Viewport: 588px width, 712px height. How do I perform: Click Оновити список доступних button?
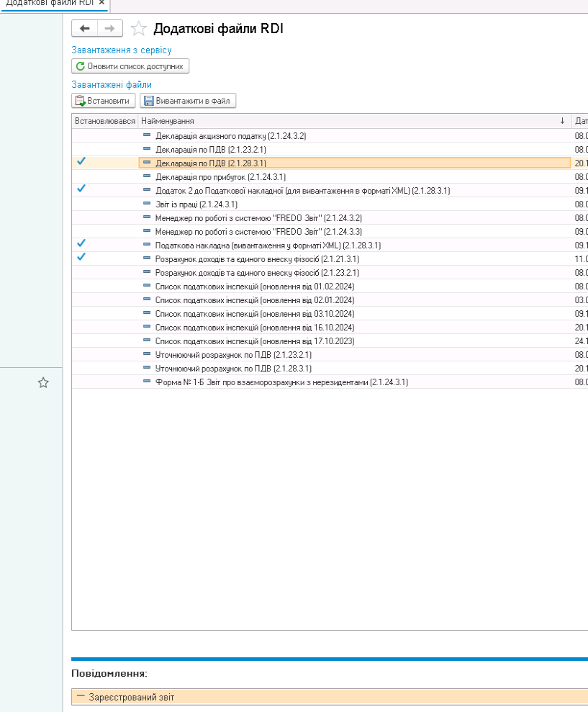(x=130, y=66)
